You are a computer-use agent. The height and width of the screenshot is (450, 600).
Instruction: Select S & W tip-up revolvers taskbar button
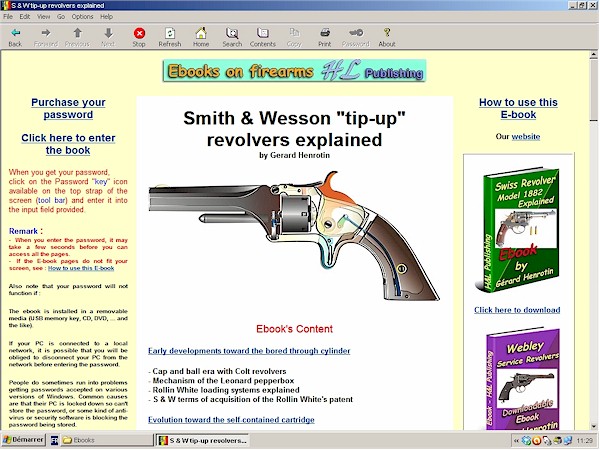(202, 440)
